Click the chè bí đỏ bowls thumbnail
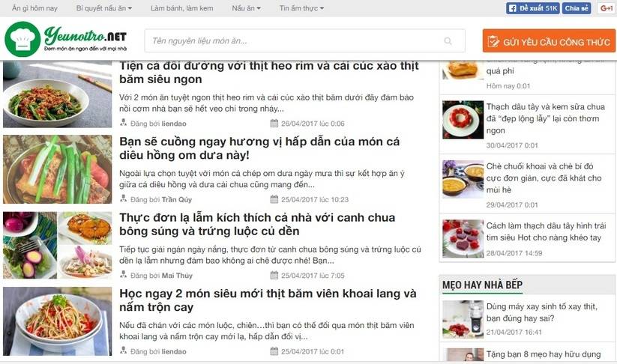The height and width of the screenshot is (364, 617). [x=463, y=179]
